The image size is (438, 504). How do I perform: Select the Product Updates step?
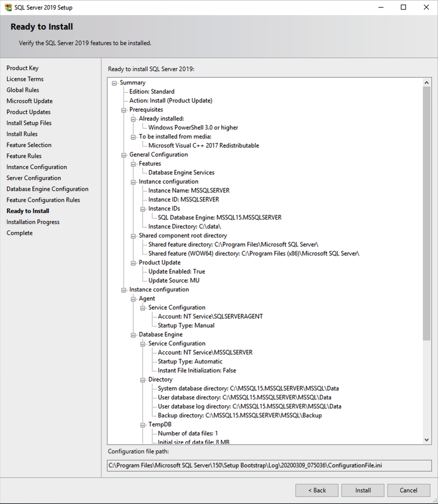click(x=28, y=112)
